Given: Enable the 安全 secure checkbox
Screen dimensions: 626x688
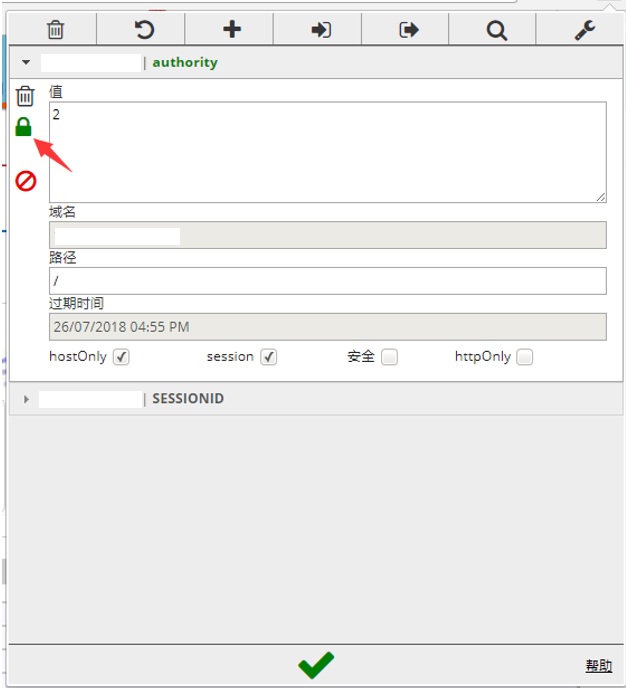Looking at the screenshot, I should click(x=389, y=357).
